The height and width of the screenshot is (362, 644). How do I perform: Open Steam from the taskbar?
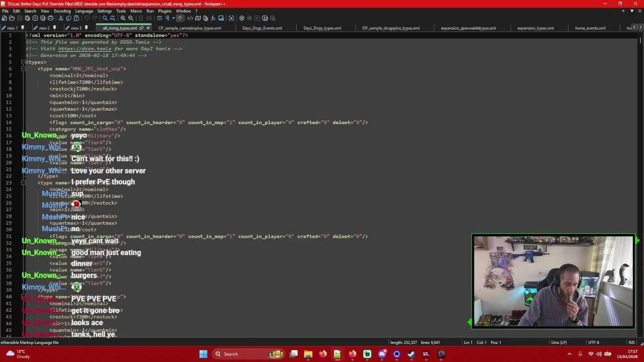click(x=412, y=354)
